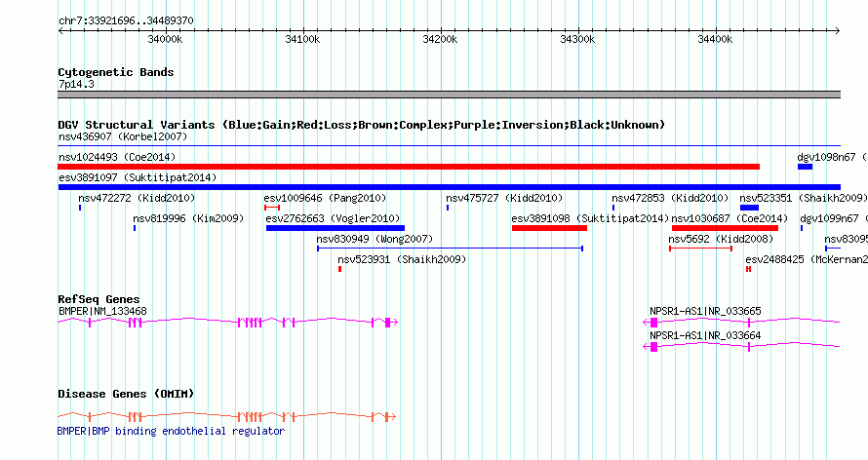This screenshot has width=868, height=460.
Task: Select the nsv436907 thin blue line
Action: [450, 146]
